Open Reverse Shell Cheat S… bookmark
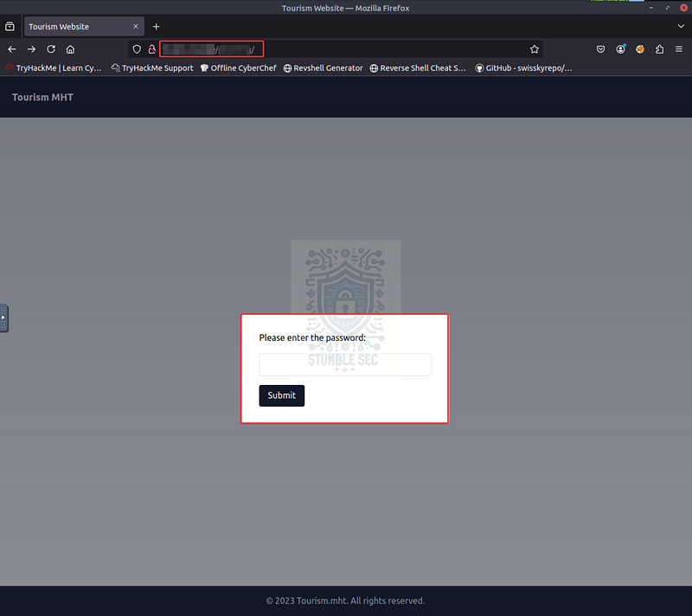 point(418,68)
